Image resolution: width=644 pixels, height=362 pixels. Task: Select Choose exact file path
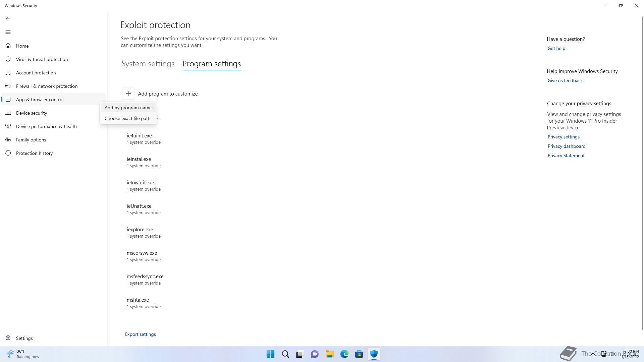click(127, 118)
